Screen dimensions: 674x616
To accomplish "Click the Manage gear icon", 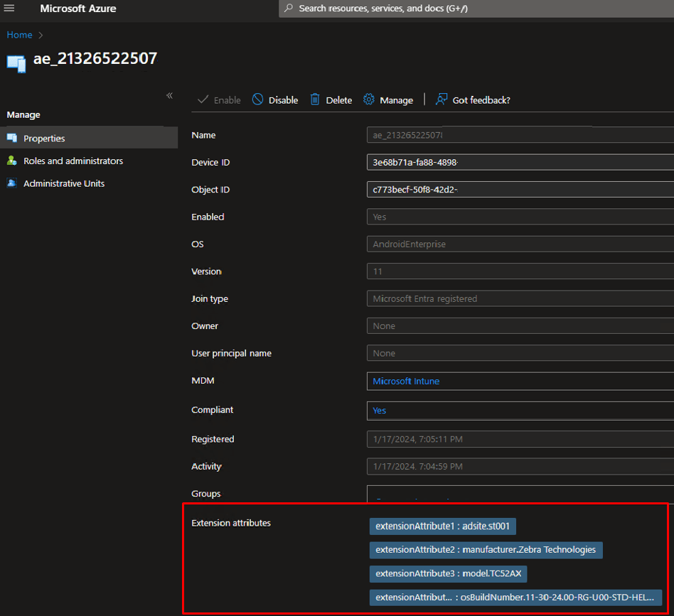I will [x=369, y=100].
